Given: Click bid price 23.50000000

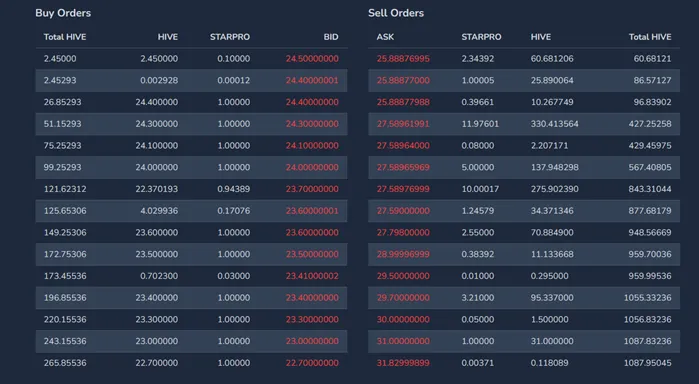Looking at the screenshot, I should [312, 254].
